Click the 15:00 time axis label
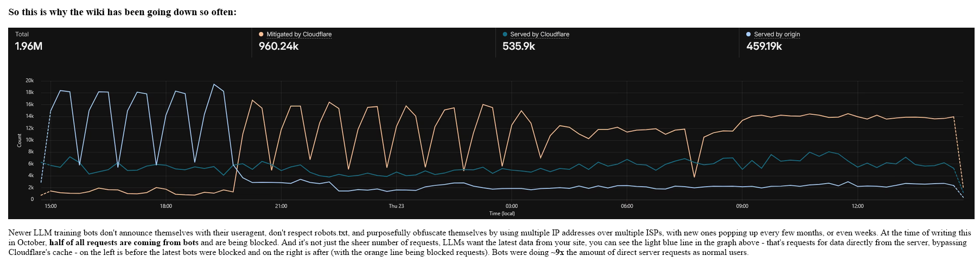The width and height of the screenshot is (980, 262). click(50, 206)
